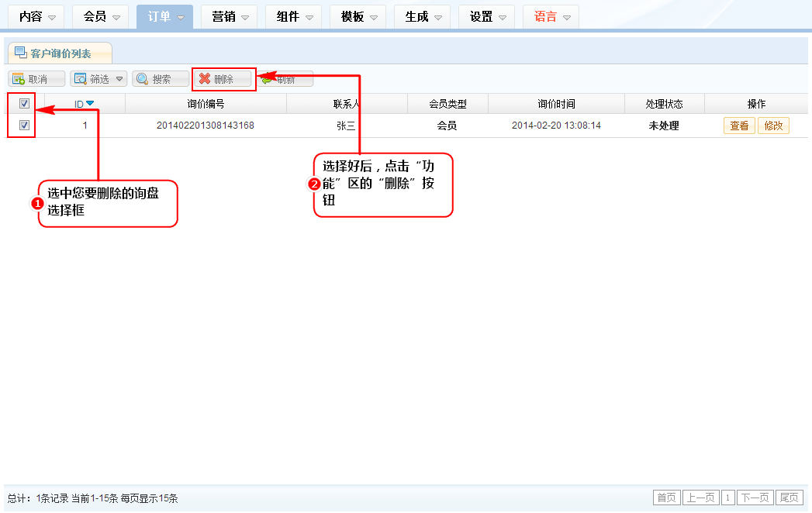812x513 pixels.
Task: Expand the 筛选 dropdown arrow
Action: [119, 79]
